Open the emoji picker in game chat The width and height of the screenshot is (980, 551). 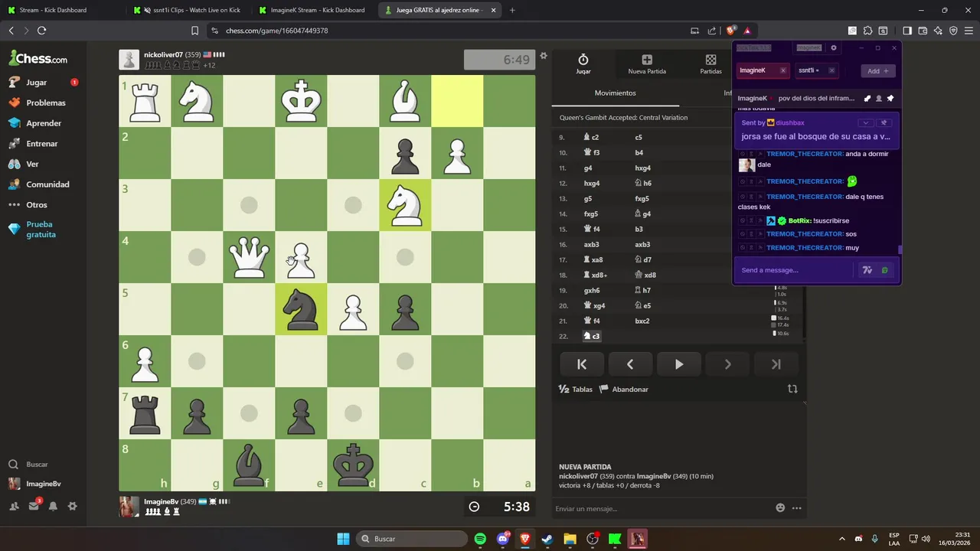point(780,507)
